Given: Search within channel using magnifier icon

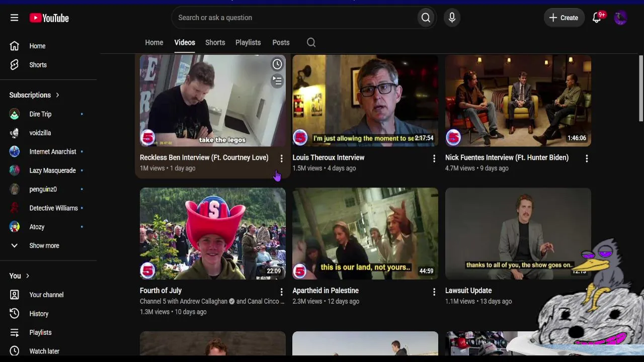Looking at the screenshot, I should tap(311, 43).
